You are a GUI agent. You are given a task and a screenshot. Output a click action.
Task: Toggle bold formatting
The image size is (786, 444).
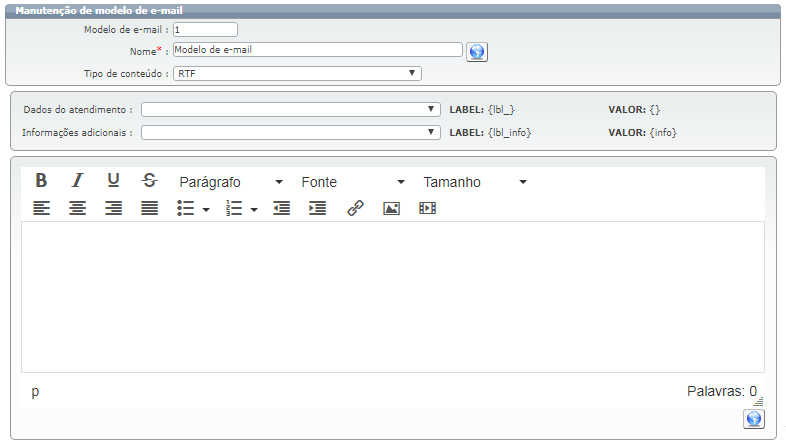(x=41, y=180)
